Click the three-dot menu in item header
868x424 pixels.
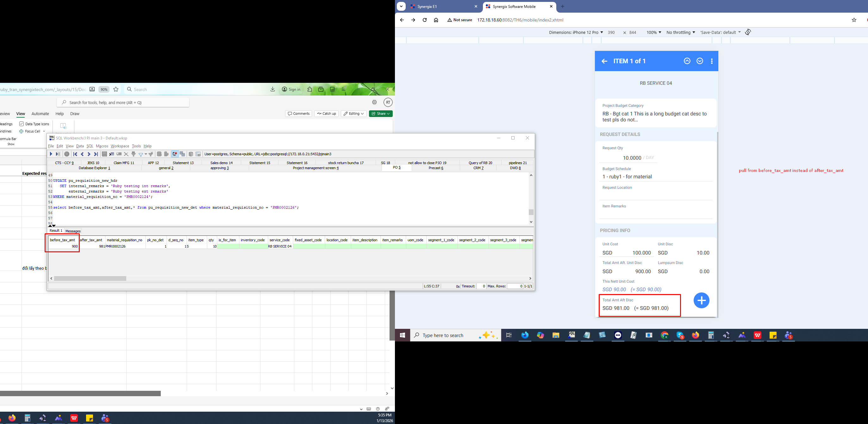[x=712, y=61]
